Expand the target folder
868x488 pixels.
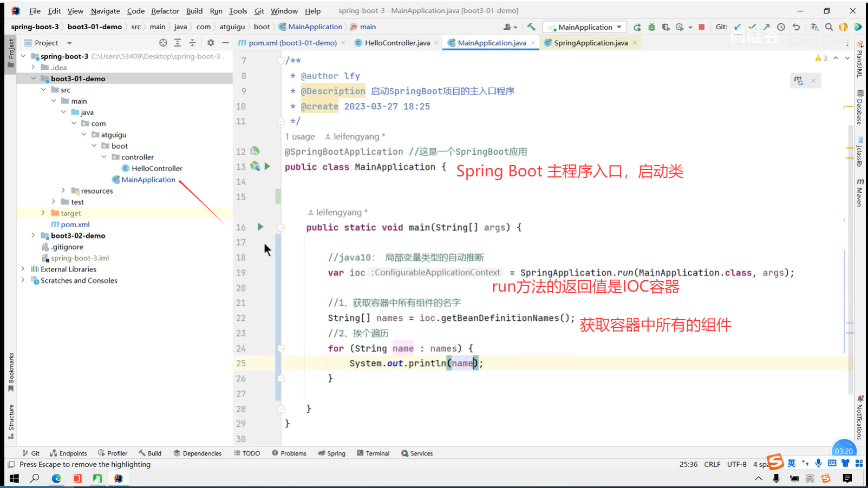(x=43, y=213)
